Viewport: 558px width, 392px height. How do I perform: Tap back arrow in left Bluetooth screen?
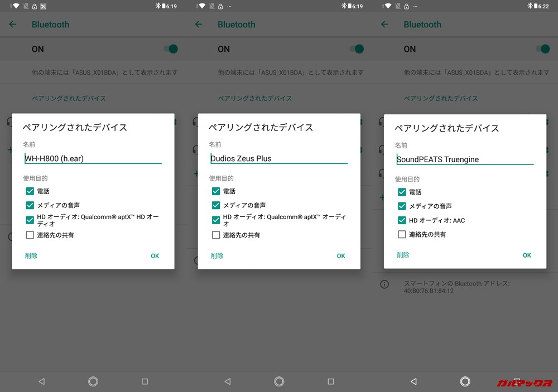click(x=12, y=25)
